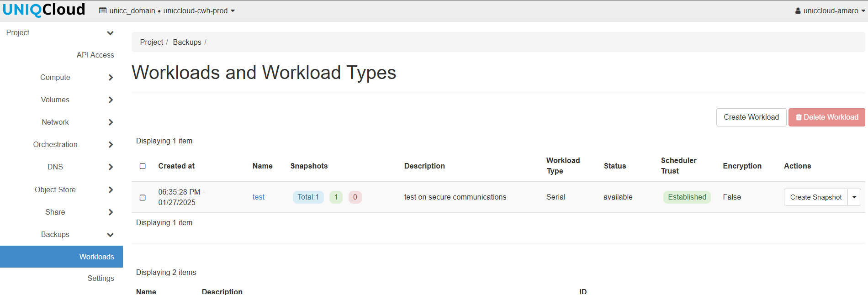Click the Delete Workload button
The width and height of the screenshot is (868, 295).
point(826,117)
